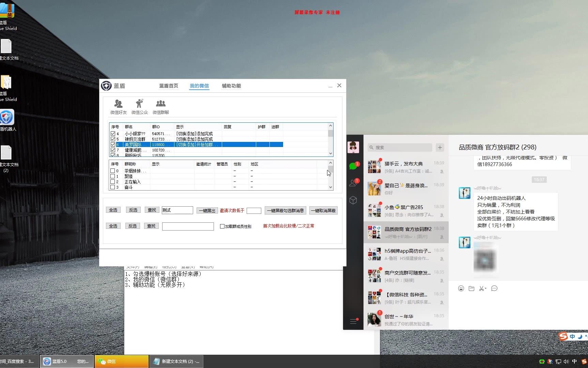This screenshot has height=368, width=588.
Task: Click down arrow of member list scrollbar
Action: (x=330, y=187)
